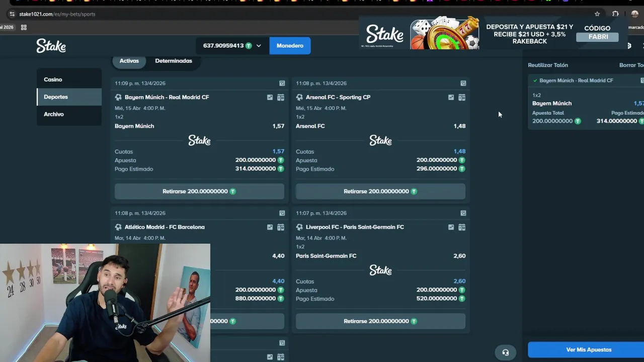Viewport: 644px width, 362px height.
Task: Bookmark this page with the star icon
Action: click(x=597, y=14)
